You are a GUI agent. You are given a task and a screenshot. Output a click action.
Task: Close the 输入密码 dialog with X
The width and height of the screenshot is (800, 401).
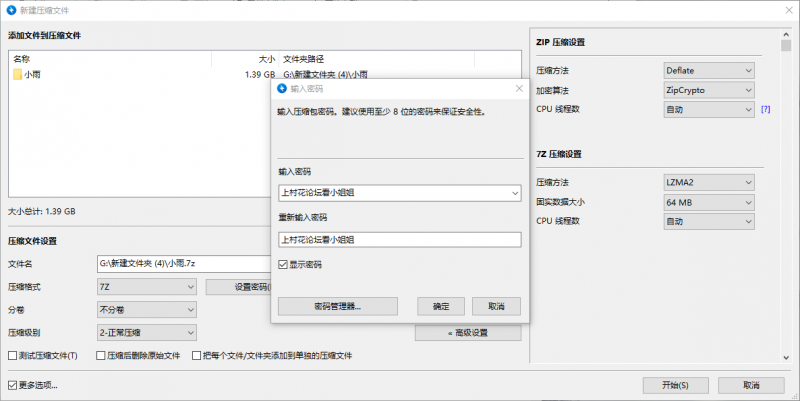[x=519, y=88]
